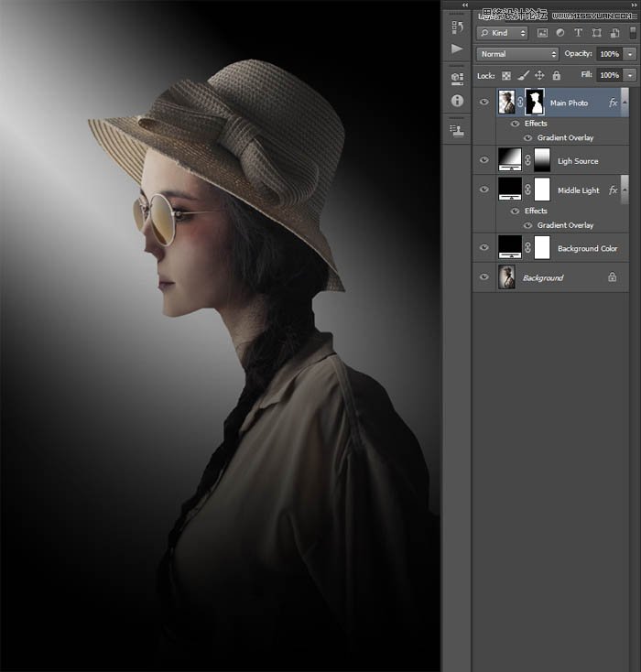The image size is (641, 672).
Task: Click the lock all padlock icon
Action: tap(556, 76)
